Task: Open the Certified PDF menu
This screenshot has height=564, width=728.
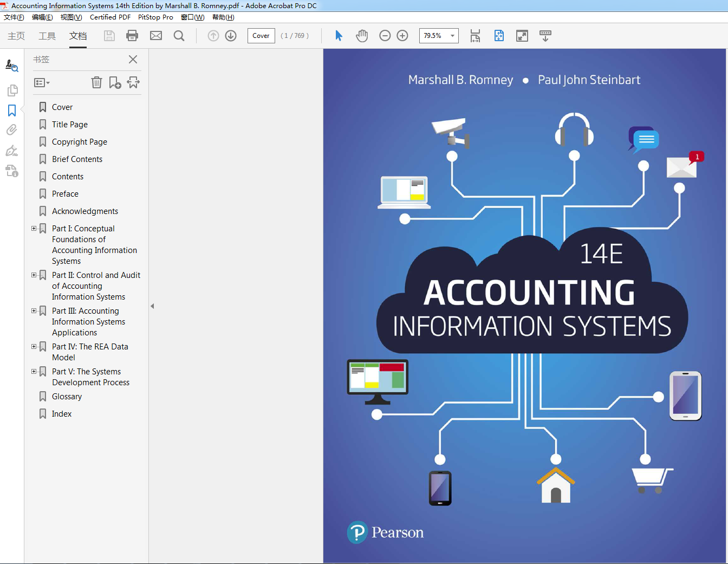Action: click(x=110, y=17)
